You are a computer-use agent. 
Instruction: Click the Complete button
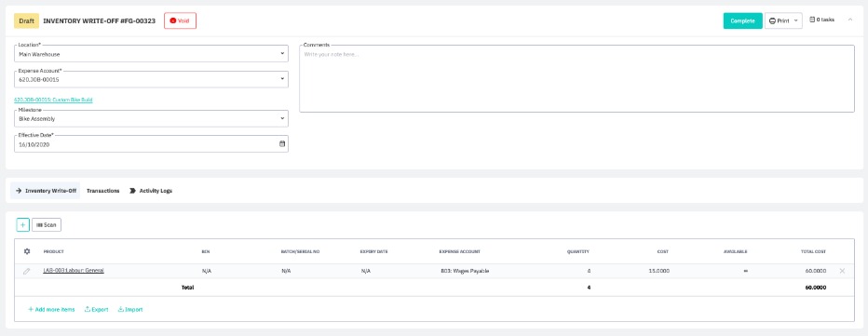tap(743, 21)
